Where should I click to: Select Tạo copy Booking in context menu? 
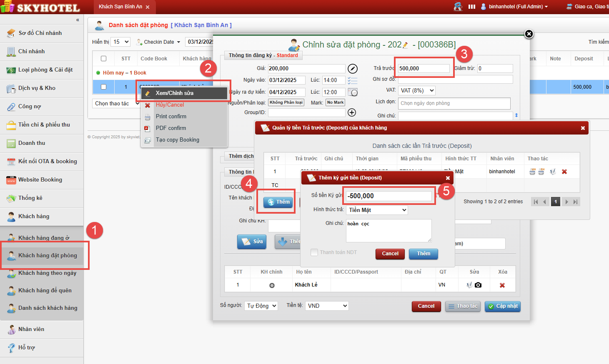click(177, 140)
